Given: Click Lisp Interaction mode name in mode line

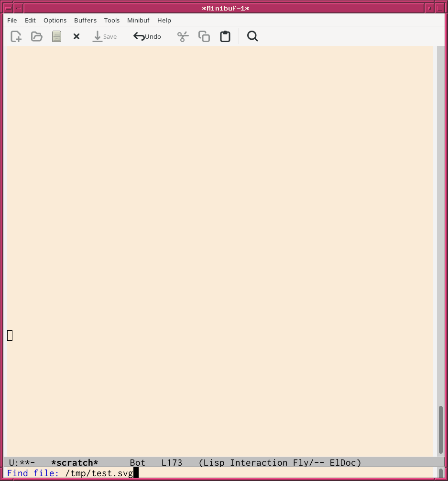Looking at the screenshot, I should (x=245, y=463).
